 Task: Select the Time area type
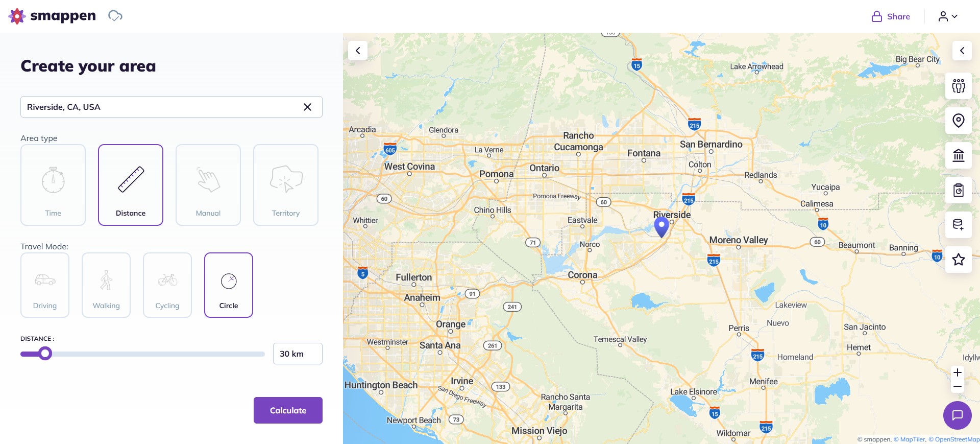click(x=53, y=185)
